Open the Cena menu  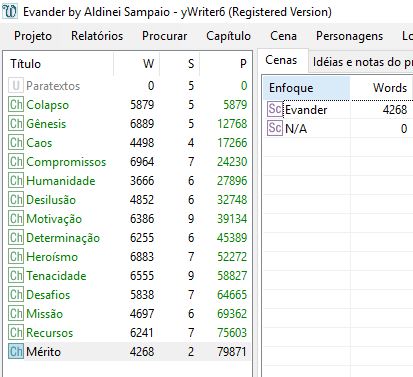[x=283, y=36]
